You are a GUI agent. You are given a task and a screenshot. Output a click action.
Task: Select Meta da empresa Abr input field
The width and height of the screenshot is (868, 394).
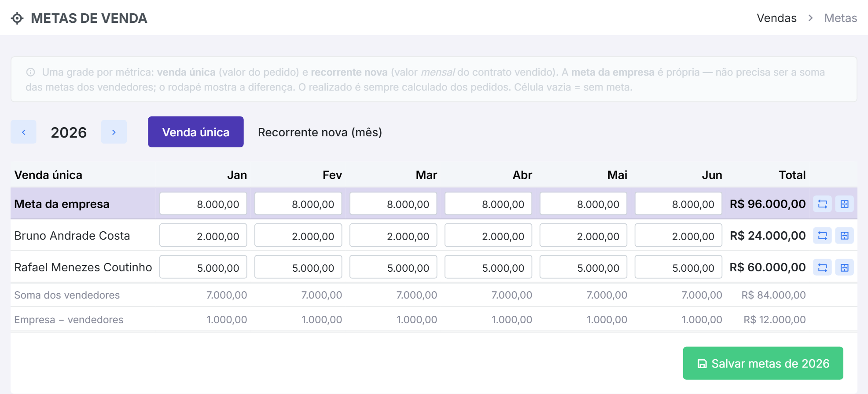[x=489, y=204]
